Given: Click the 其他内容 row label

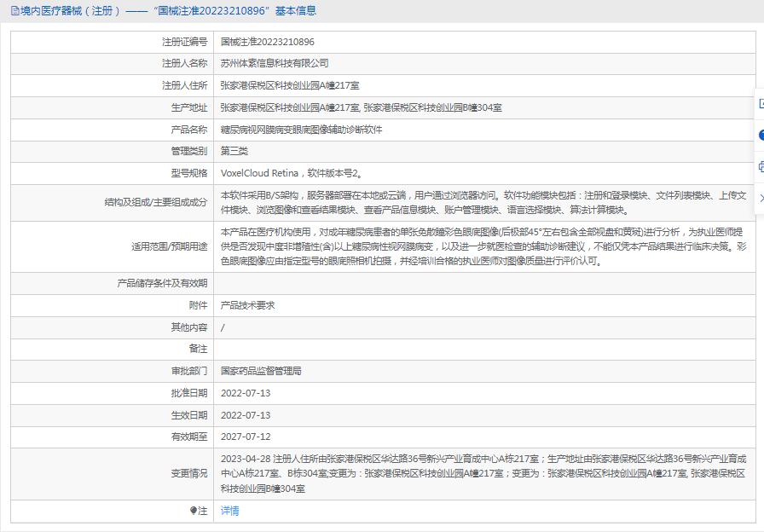Looking at the screenshot, I should click(189, 327).
